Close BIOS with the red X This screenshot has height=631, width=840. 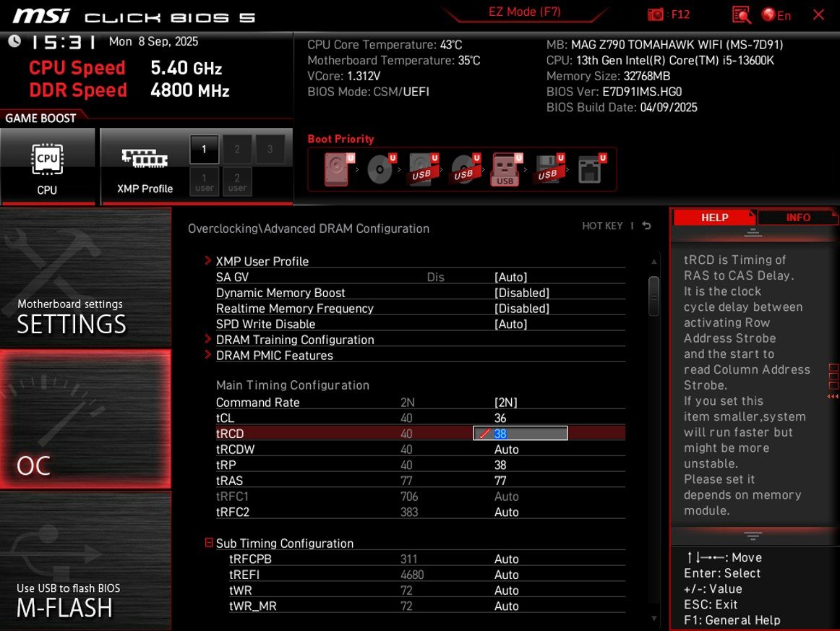(818, 15)
